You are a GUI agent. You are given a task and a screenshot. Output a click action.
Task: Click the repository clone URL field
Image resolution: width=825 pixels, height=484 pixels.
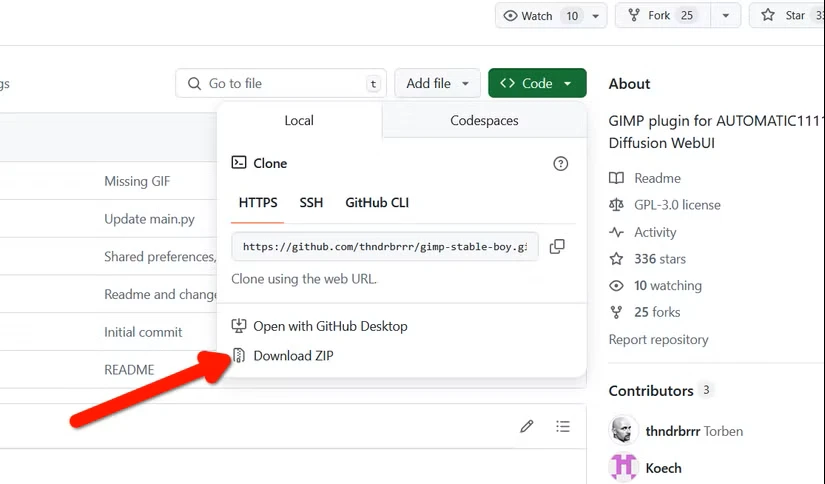[385, 247]
